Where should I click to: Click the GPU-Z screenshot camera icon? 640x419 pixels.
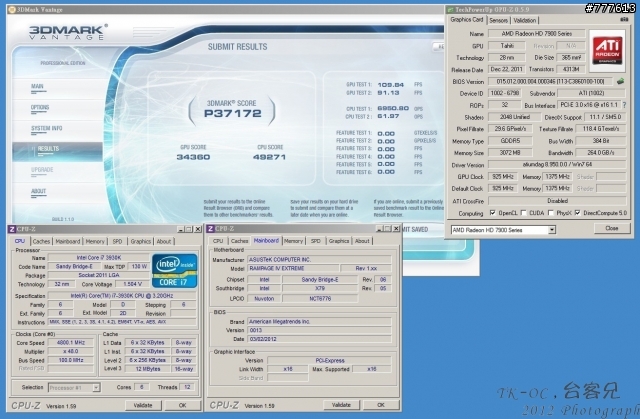click(x=624, y=20)
